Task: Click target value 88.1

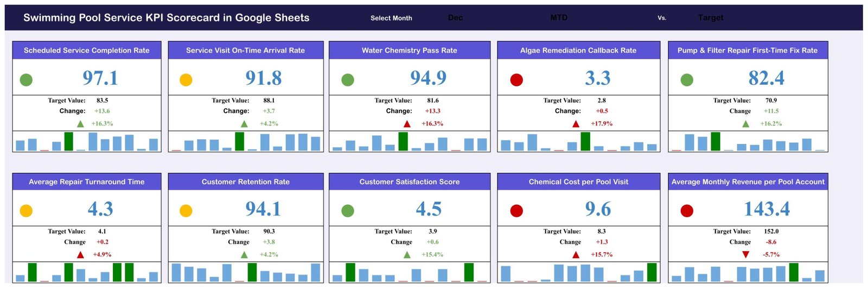Action: [x=269, y=101]
